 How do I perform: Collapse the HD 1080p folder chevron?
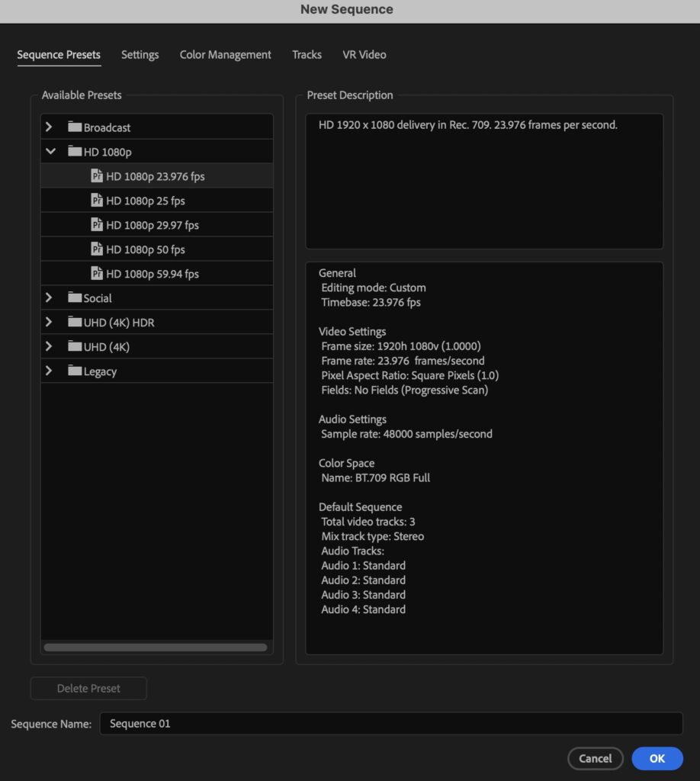point(50,152)
